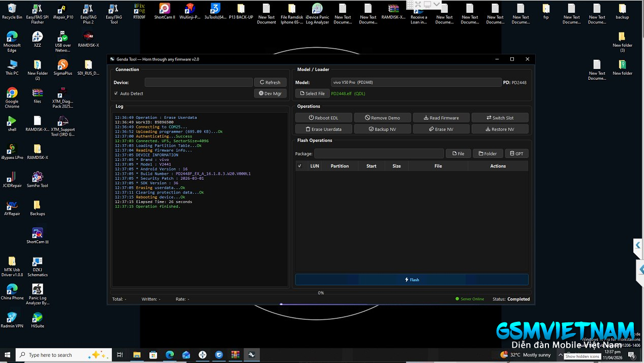Screen dimensions: 644x363
Task: Open the Model selection combo box
Action: (x=415, y=82)
